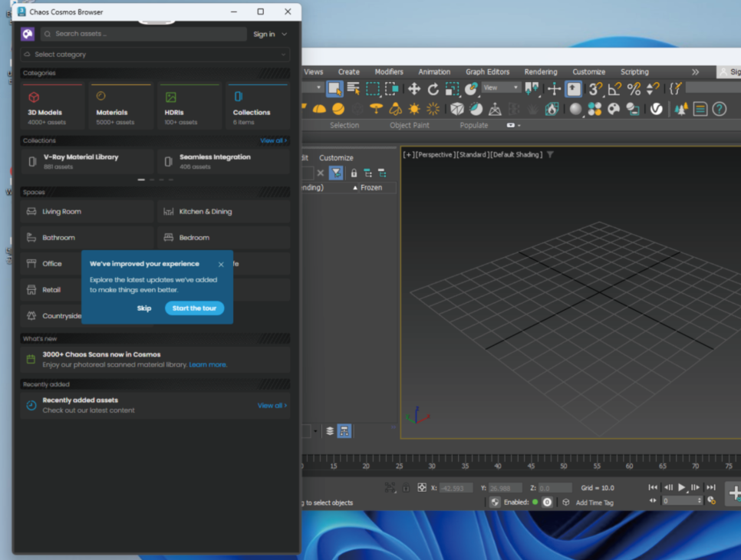Image resolution: width=741 pixels, height=560 pixels.
Task: Open the Create menu
Action: pos(349,72)
